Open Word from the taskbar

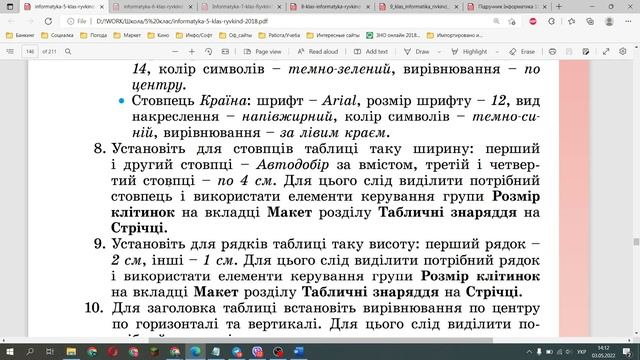click(x=299, y=351)
